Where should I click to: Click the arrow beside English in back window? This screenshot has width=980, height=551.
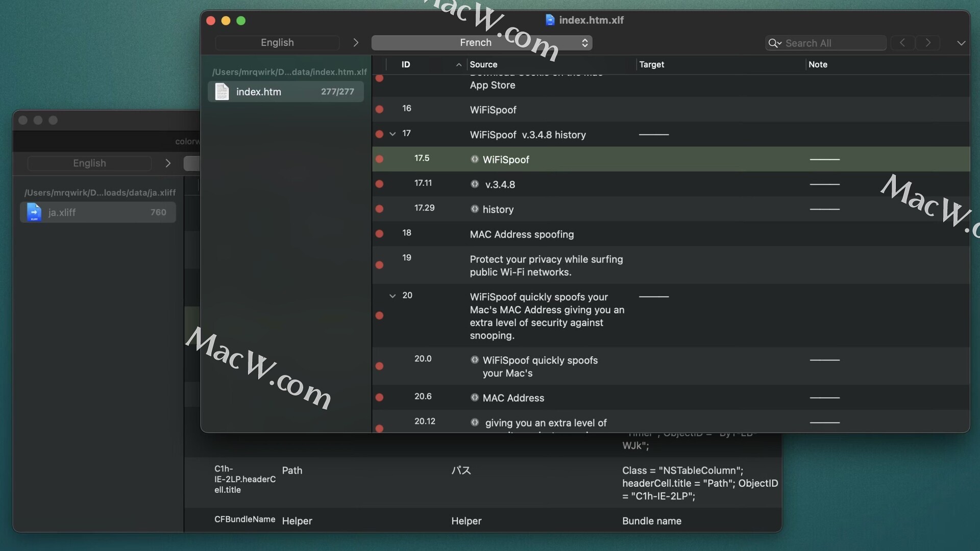point(168,163)
